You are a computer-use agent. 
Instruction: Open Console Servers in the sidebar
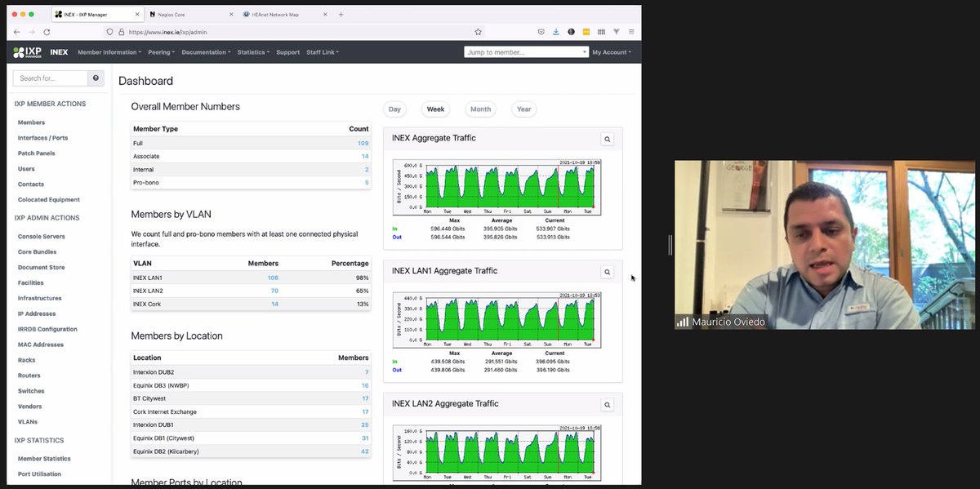pyautogui.click(x=41, y=237)
